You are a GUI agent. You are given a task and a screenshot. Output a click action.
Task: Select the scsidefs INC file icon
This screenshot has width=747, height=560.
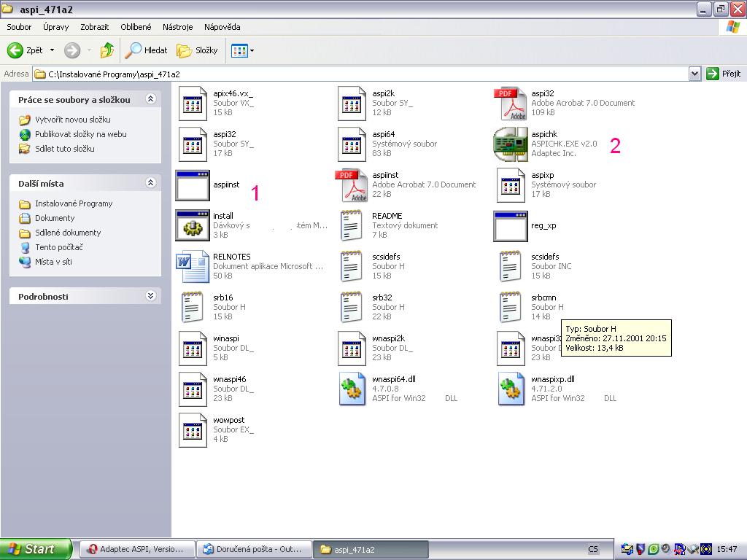tap(511, 267)
